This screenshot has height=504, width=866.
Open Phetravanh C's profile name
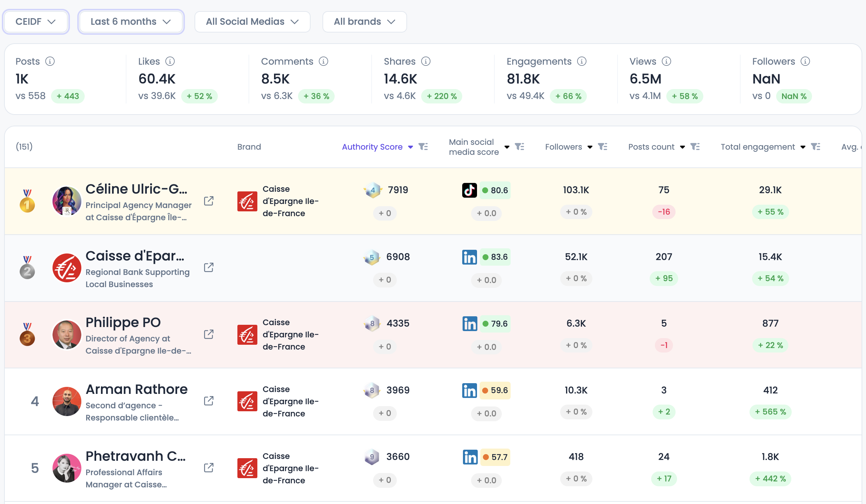[x=135, y=456]
